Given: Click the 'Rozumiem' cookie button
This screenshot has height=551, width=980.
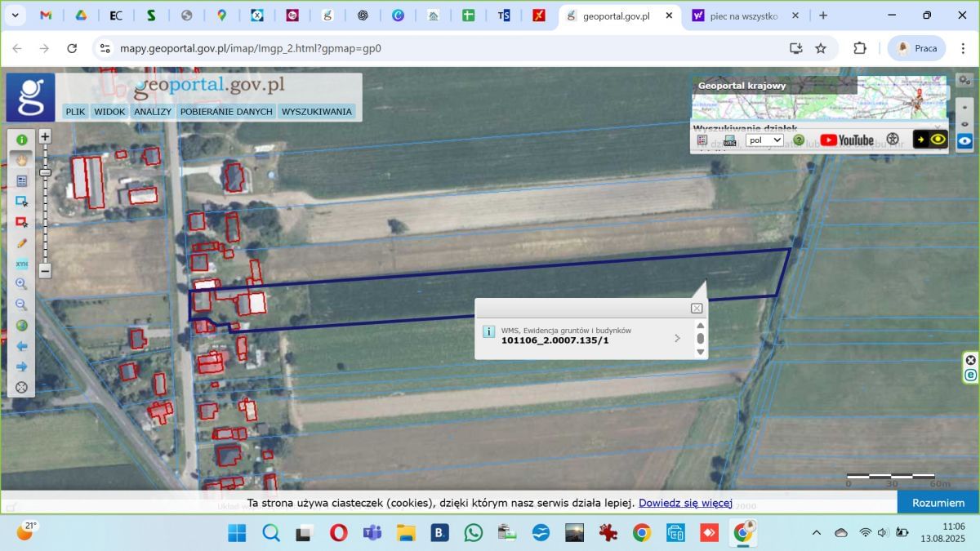Looking at the screenshot, I should (x=938, y=503).
